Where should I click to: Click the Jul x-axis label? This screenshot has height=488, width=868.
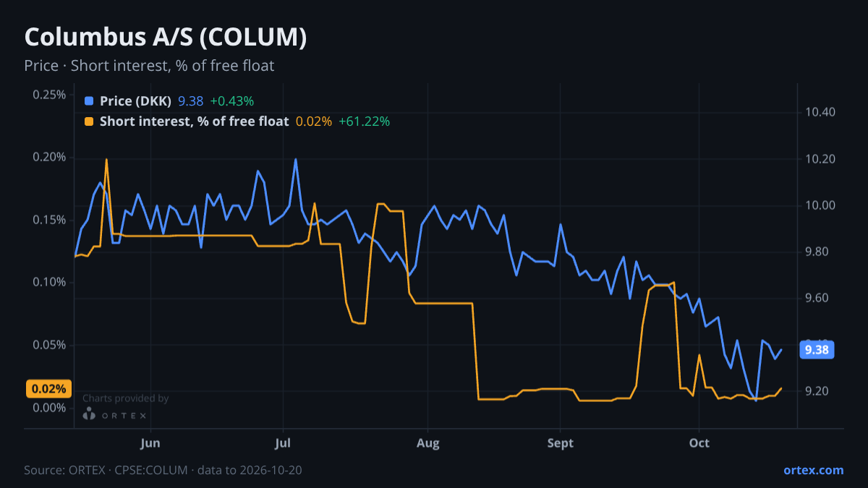tap(283, 442)
